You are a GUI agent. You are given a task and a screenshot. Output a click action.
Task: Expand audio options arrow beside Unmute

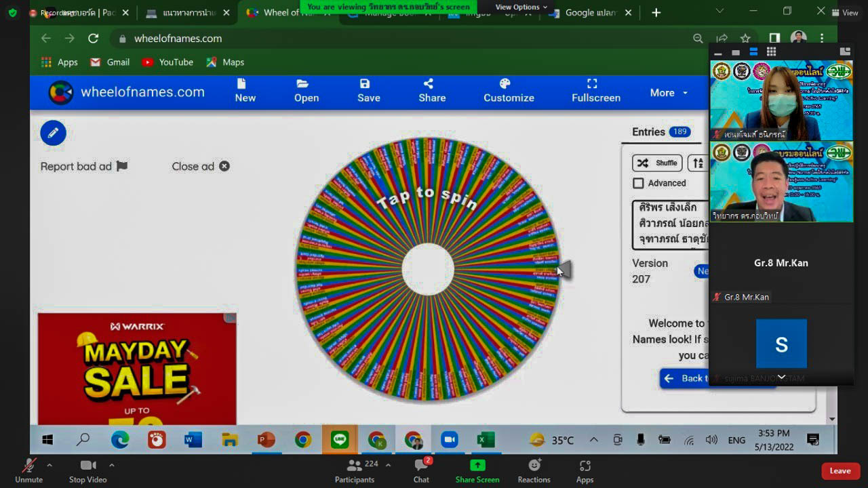click(x=49, y=465)
